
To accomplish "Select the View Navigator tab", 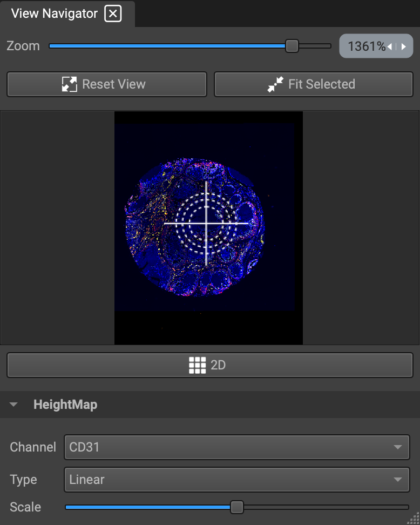I will coord(67,14).
